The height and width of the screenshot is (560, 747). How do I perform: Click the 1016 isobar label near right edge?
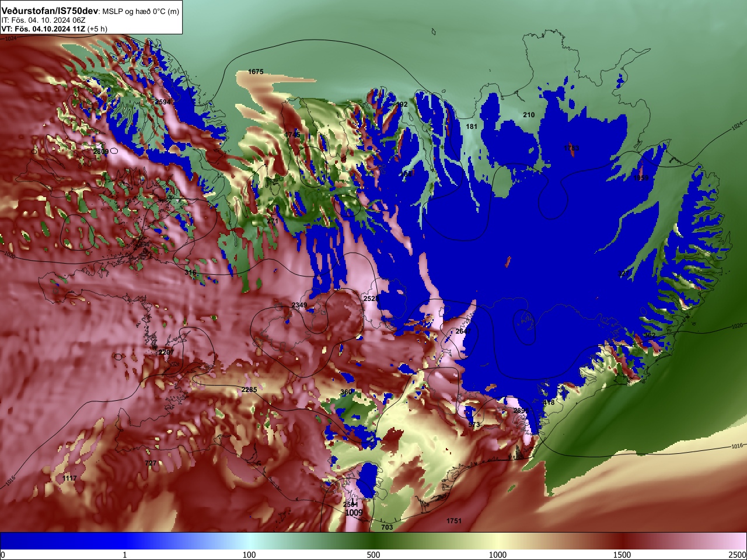(738, 446)
